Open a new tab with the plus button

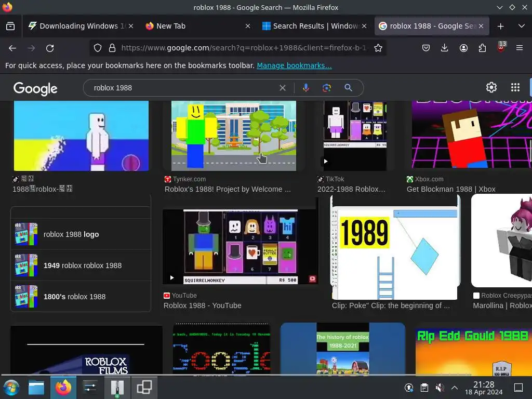[500, 26]
